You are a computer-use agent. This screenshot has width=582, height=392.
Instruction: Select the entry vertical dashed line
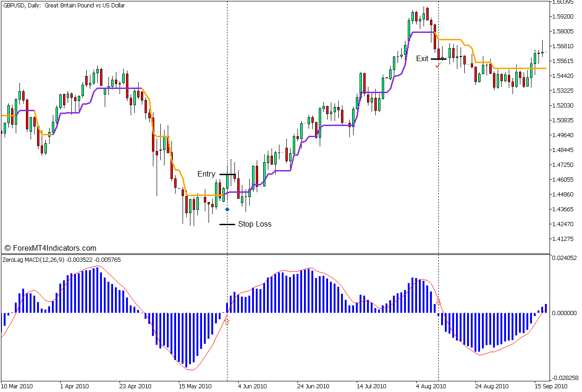click(227, 116)
